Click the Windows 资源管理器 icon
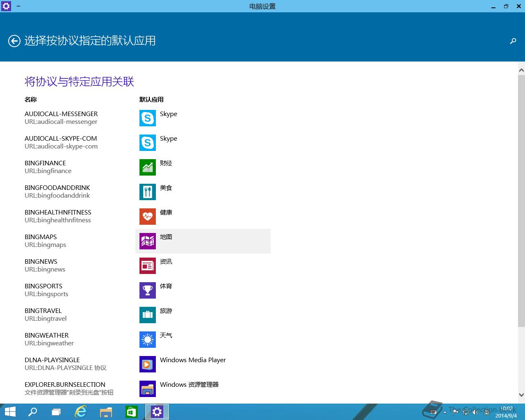Image resolution: width=525 pixels, height=420 pixels. coord(148,389)
